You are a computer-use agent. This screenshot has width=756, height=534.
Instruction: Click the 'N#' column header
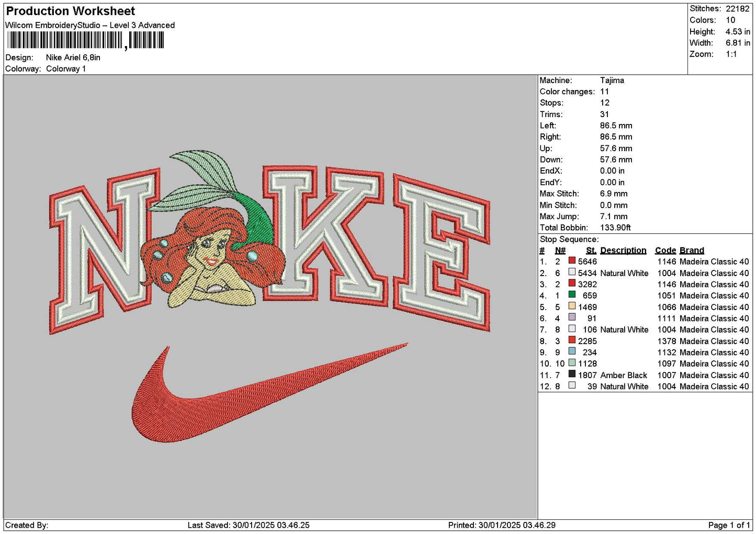point(560,251)
